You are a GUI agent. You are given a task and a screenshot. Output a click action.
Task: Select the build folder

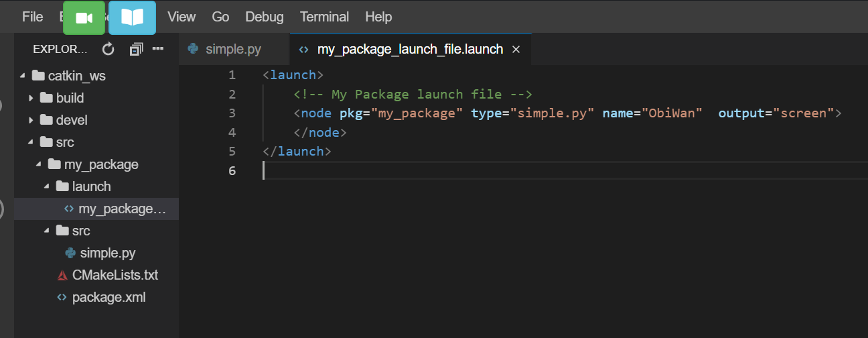click(96, 98)
